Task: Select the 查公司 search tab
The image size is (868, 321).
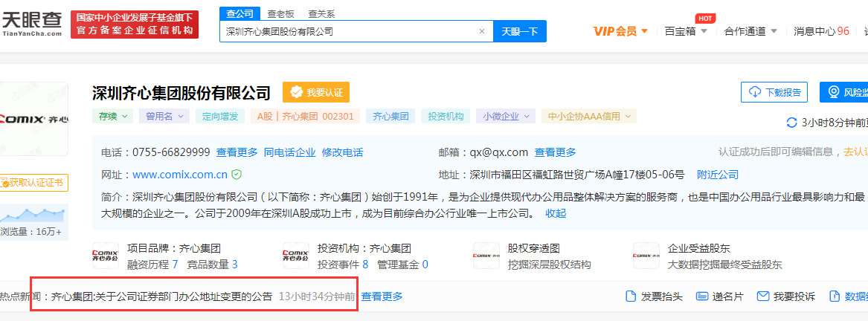Action: pyautogui.click(x=239, y=13)
